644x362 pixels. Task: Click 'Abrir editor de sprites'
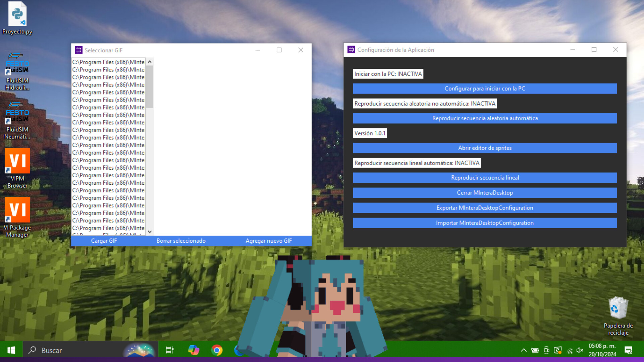click(485, 148)
